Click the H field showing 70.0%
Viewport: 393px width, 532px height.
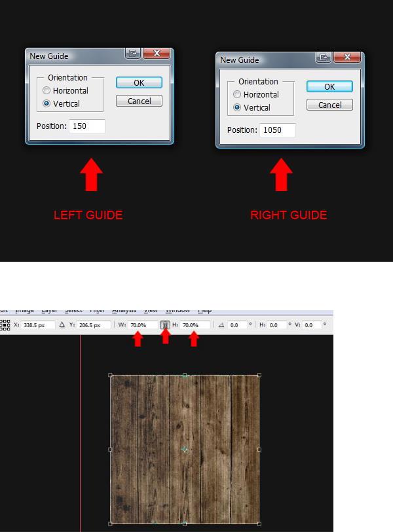195,325
